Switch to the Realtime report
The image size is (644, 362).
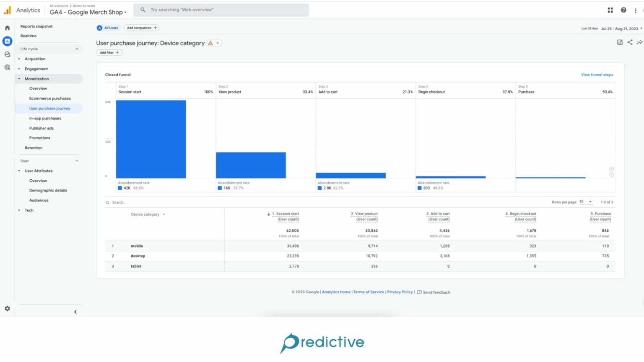click(28, 36)
